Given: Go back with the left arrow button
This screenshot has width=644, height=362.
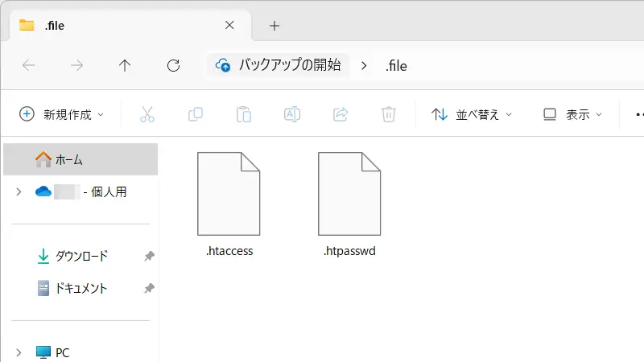Looking at the screenshot, I should (x=29, y=65).
